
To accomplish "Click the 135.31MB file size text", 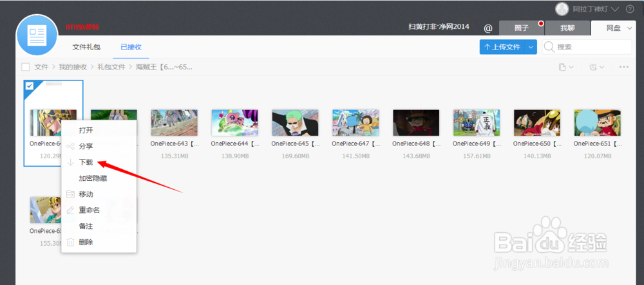I will click(174, 156).
